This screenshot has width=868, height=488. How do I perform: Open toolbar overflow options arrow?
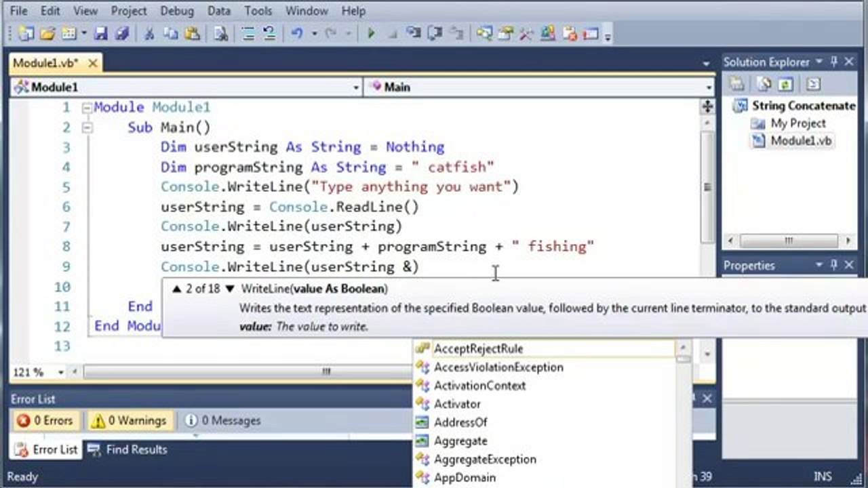click(x=608, y=35)
